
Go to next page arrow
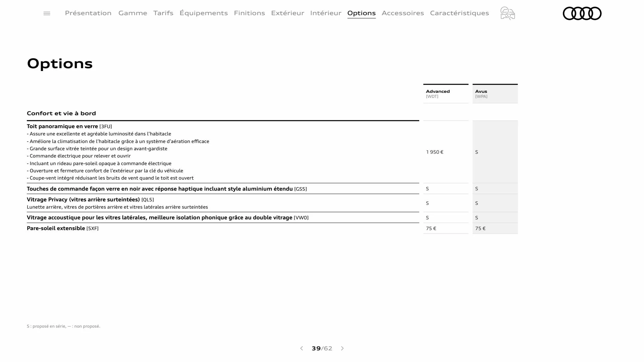coord(342,348)
